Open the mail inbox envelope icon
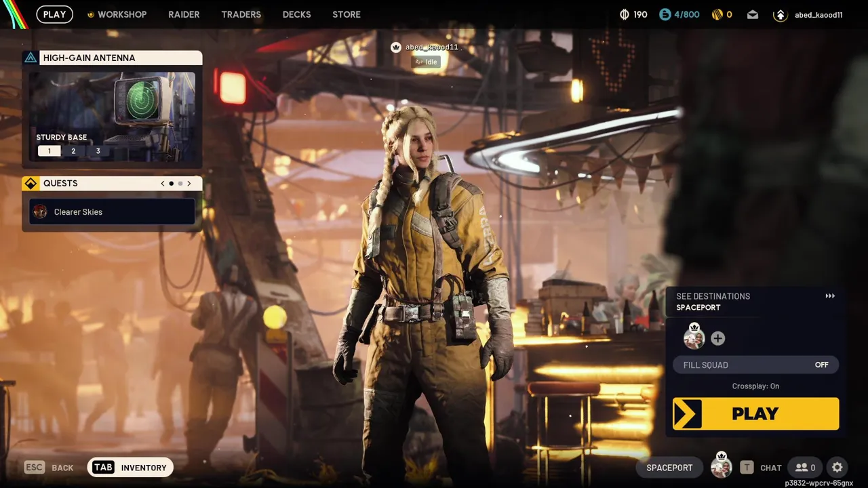868x488 pixels. pos(753,14)
